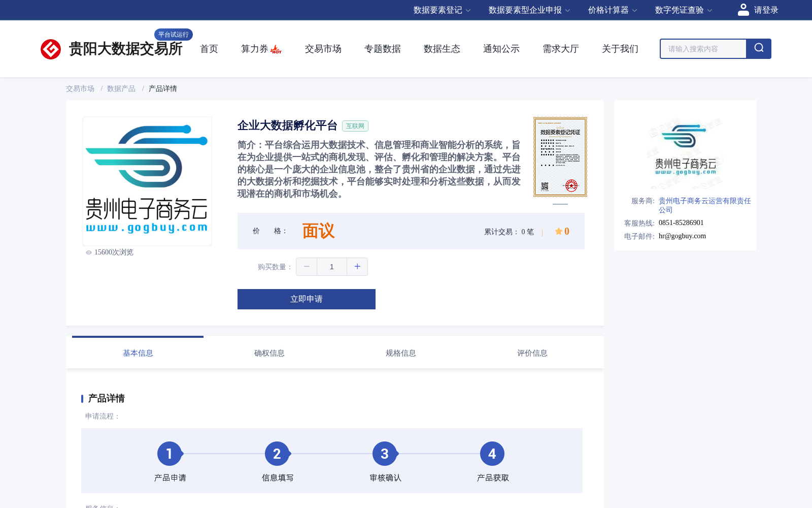The height and width of the screenshot is (508, 812).
Task: Click the hr@gogbuy.com email text
Action: point(682,236)
